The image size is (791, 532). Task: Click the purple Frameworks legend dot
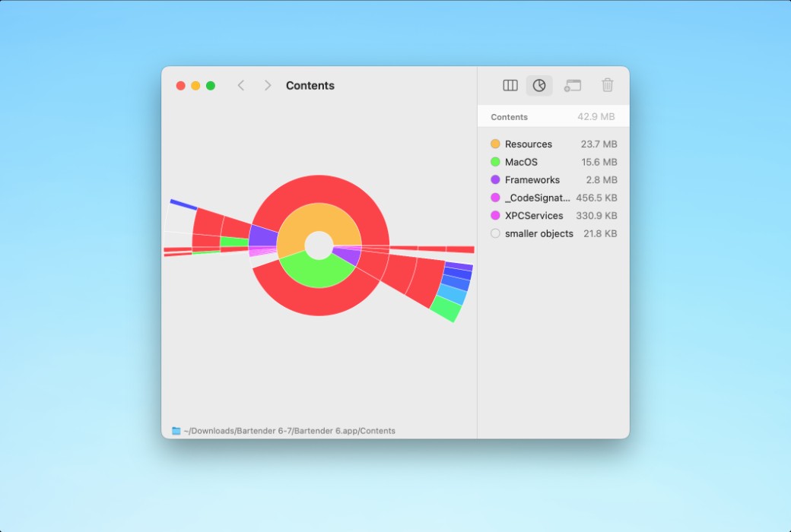(495, 179)
